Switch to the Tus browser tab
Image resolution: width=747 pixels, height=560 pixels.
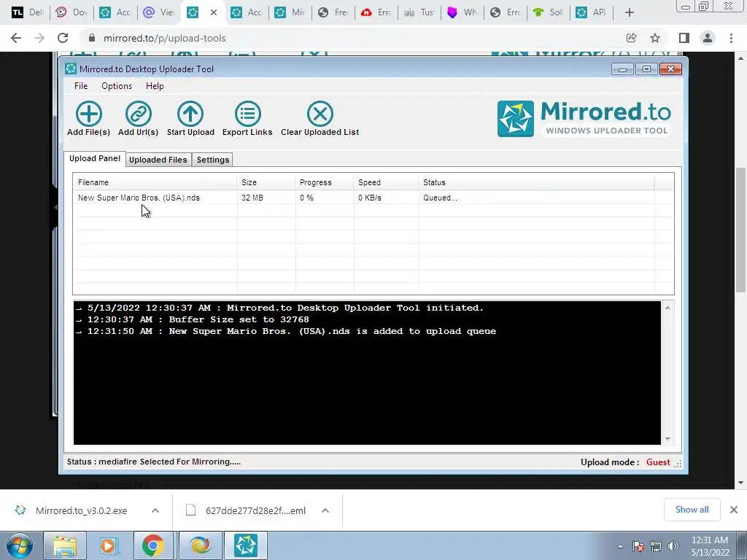click(x=419, y=12)
